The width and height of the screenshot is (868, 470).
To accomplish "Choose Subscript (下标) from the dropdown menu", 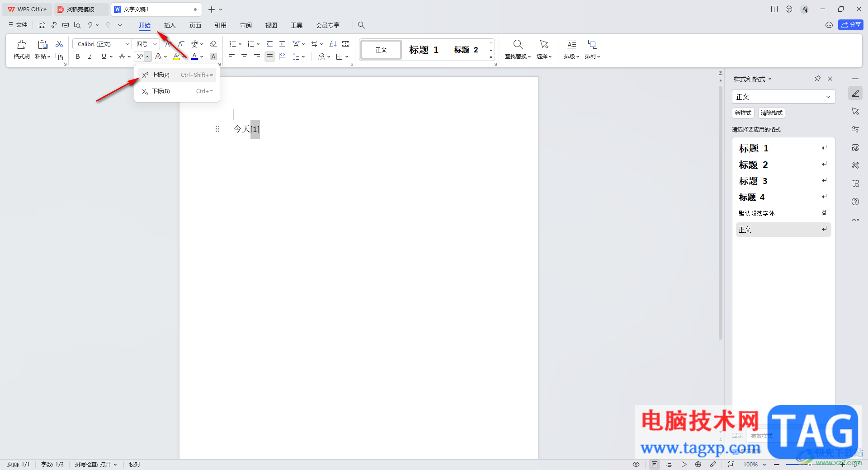I will tap(177, 91).
